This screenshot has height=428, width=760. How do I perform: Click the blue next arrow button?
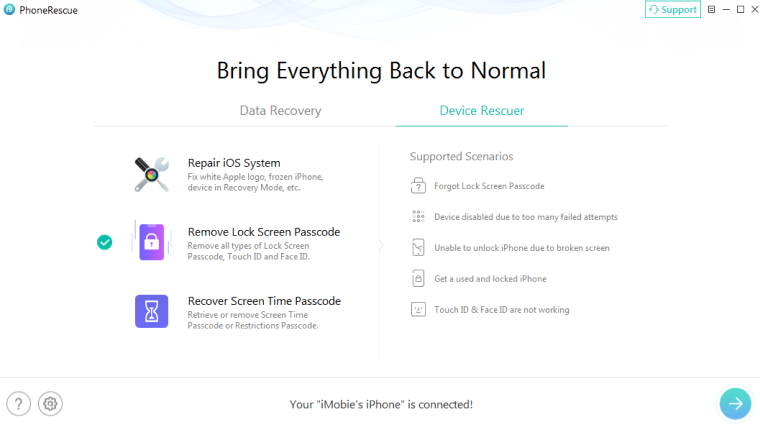(735, 403)
